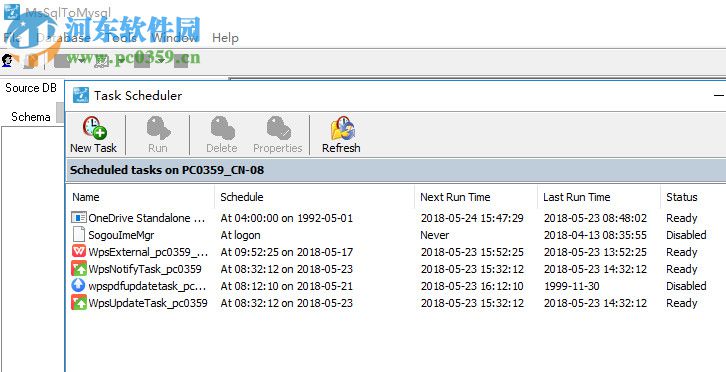Viewport: 726px width, 372px height.
Task: Create a New Task in Task Scheduler
Action: (94, 134)
